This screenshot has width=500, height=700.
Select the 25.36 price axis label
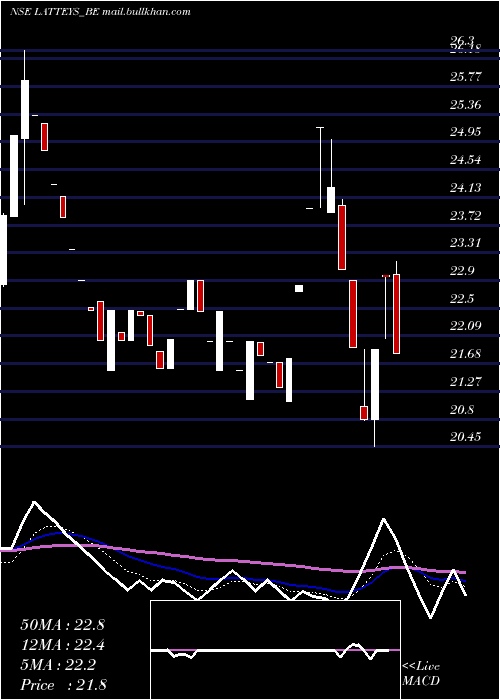point(466,105)
